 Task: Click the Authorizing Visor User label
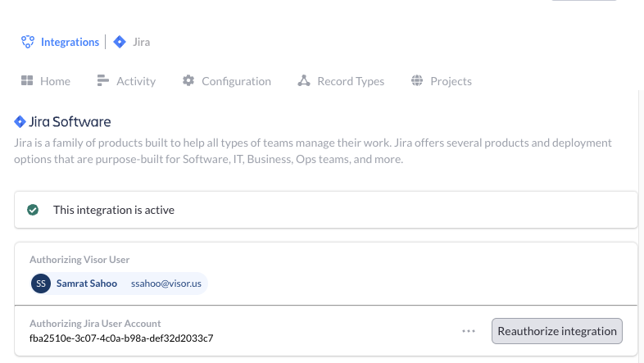(79, 260)
